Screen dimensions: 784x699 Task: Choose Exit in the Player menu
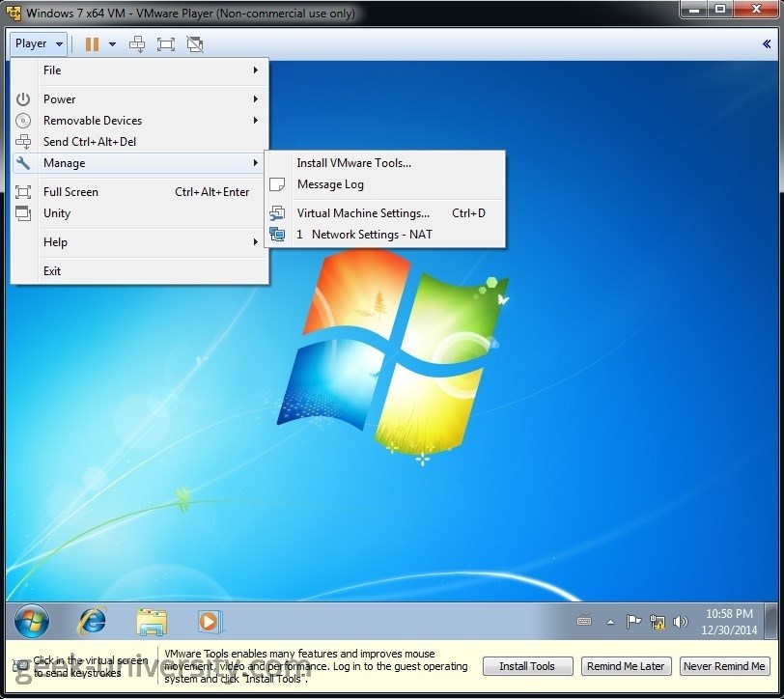point(140,271)
